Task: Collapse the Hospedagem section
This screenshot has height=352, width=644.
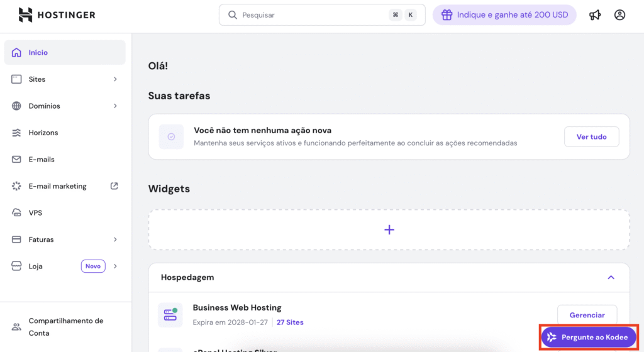Action: 611,277
